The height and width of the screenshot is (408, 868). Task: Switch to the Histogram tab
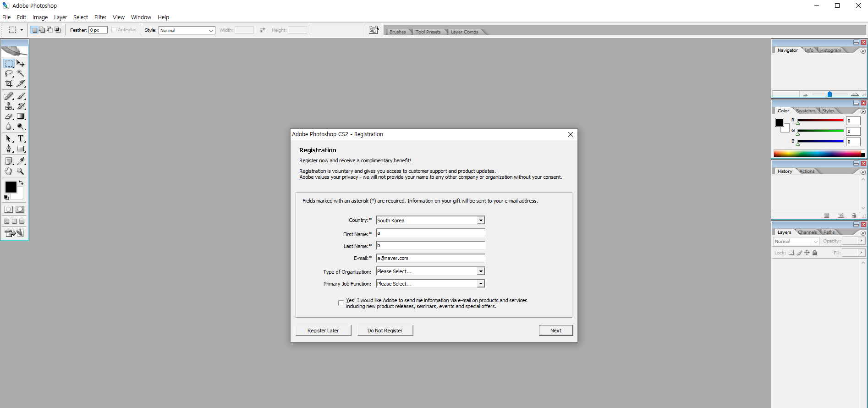point(830,50)
